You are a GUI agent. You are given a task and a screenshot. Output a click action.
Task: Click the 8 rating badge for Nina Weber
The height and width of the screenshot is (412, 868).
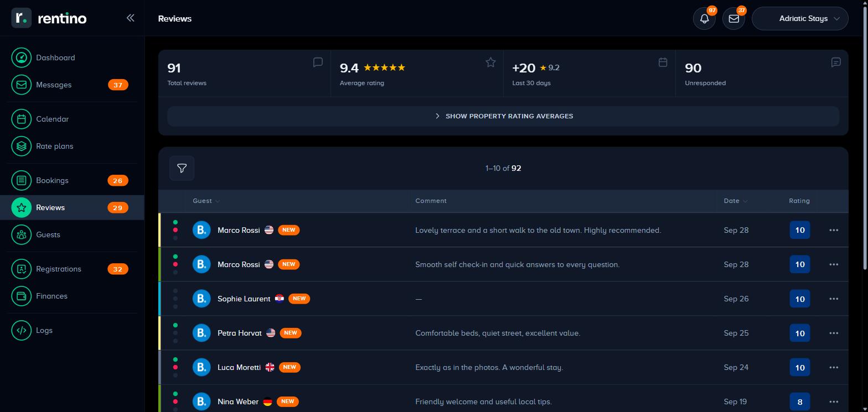click(799, 401)
